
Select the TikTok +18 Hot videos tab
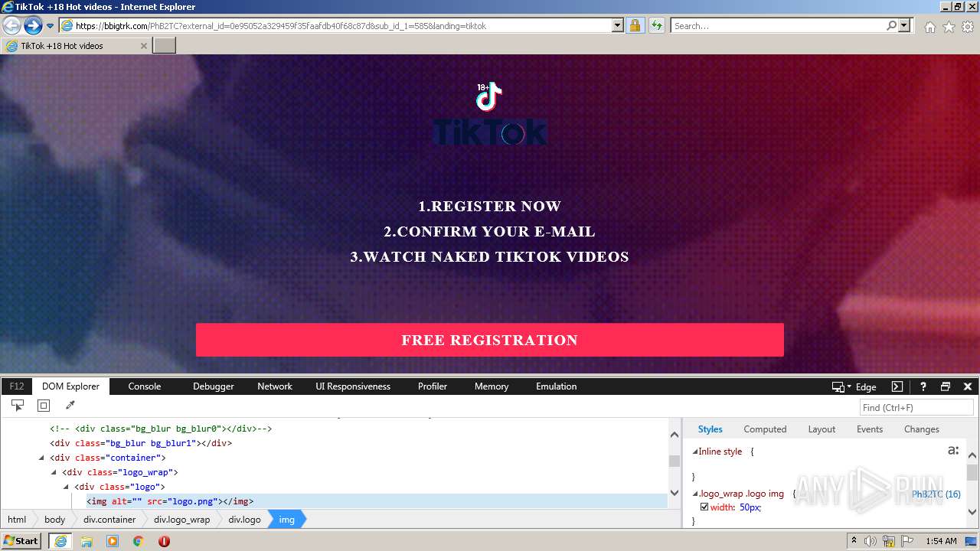[76, 46]
